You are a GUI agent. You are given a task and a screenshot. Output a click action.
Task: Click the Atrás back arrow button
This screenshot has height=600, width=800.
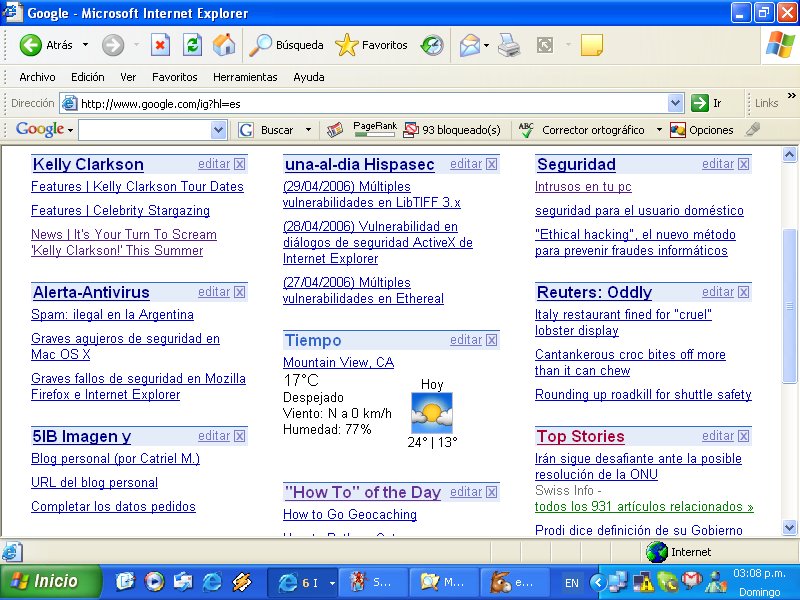click(x=46, y=45)
